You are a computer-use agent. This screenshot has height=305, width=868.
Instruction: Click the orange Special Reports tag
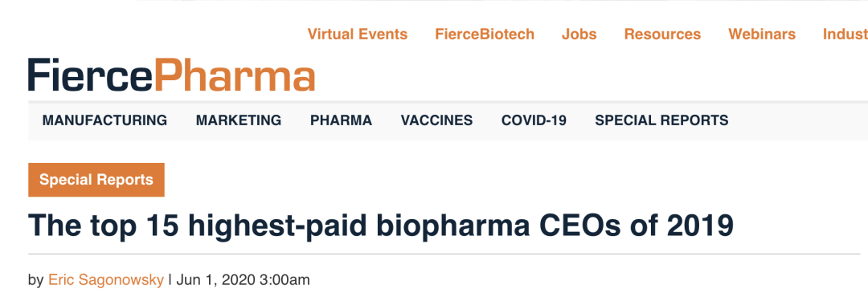click(96, 180)
